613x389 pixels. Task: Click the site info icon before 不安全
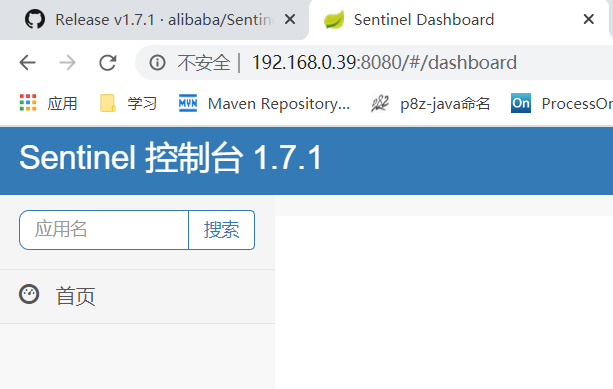coord(157,63)
